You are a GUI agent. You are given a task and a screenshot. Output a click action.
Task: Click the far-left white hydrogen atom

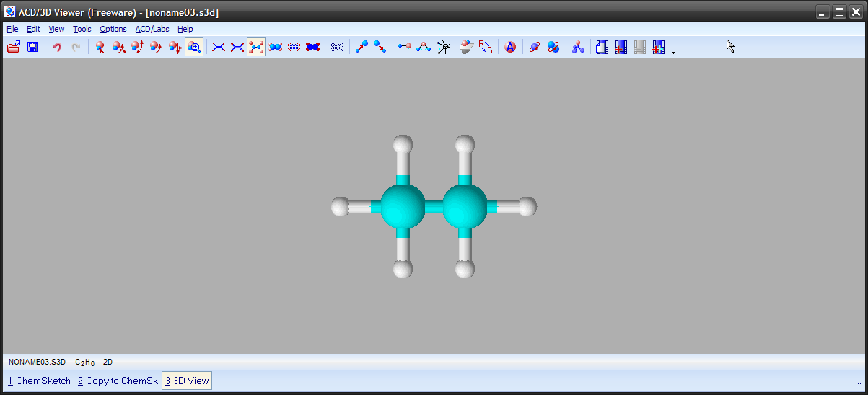coord(340,206)
